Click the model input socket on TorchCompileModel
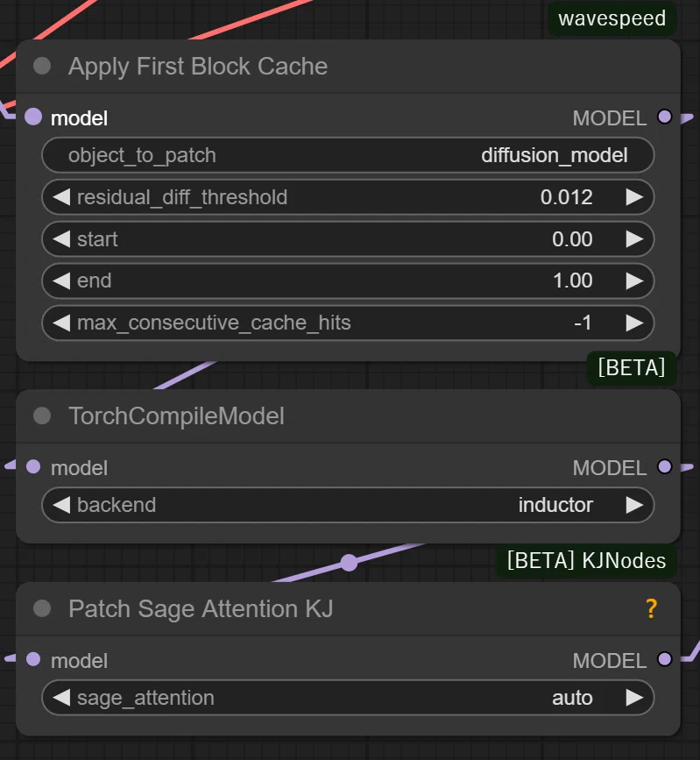 (33, 466)
